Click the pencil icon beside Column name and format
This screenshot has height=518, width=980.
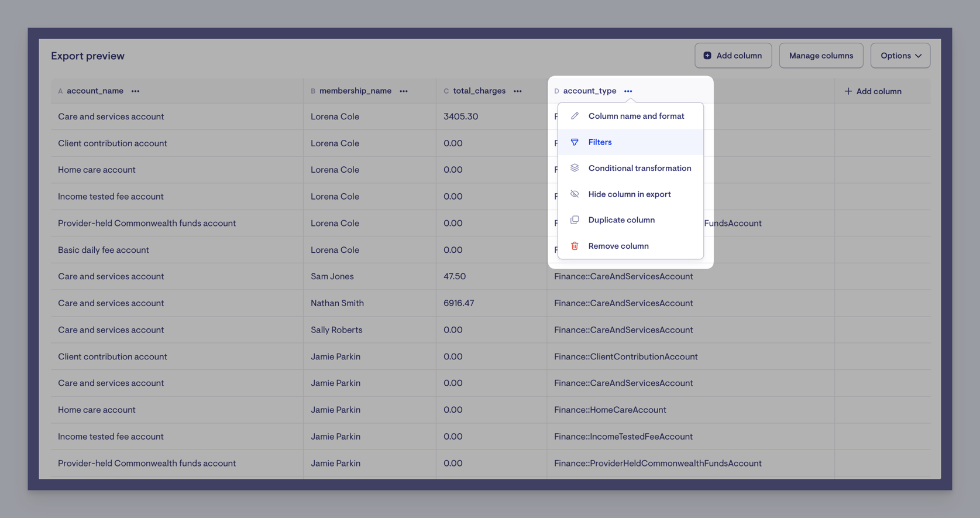point(575,116)
